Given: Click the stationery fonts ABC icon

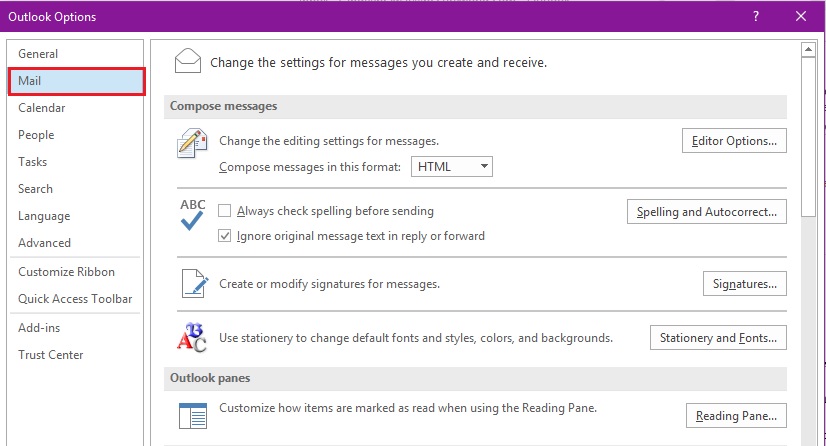Looking at the screenshot, I should click(192, 338).
